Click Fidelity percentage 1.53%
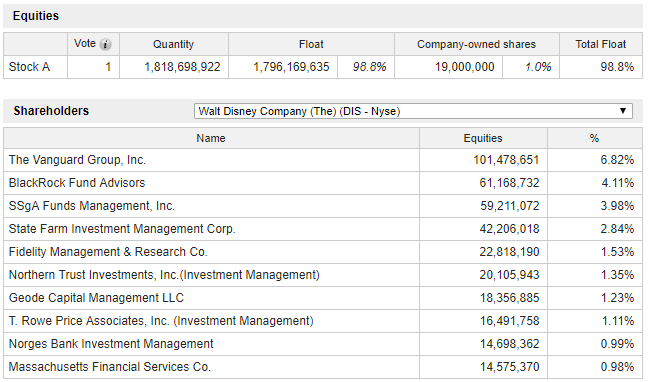This screenshot has height=382, width=648. point(617,252)
